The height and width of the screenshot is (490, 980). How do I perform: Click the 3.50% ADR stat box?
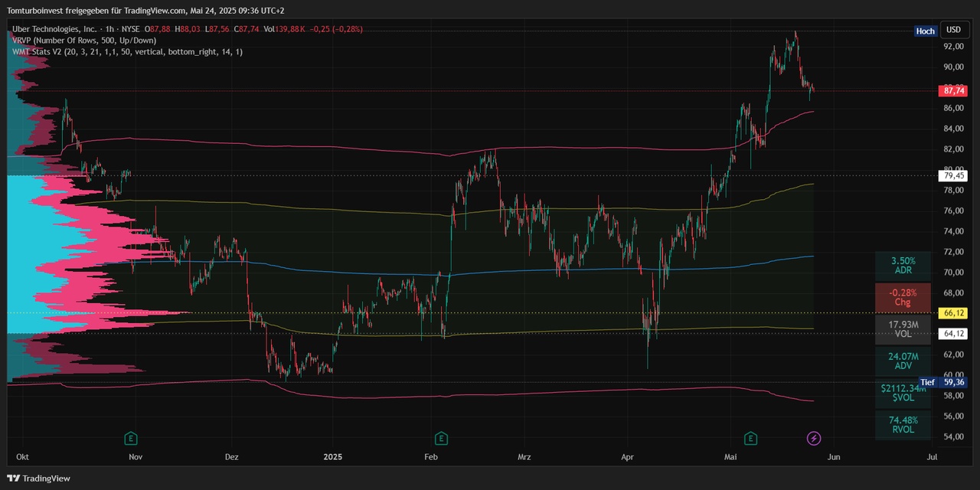(903, 266)
